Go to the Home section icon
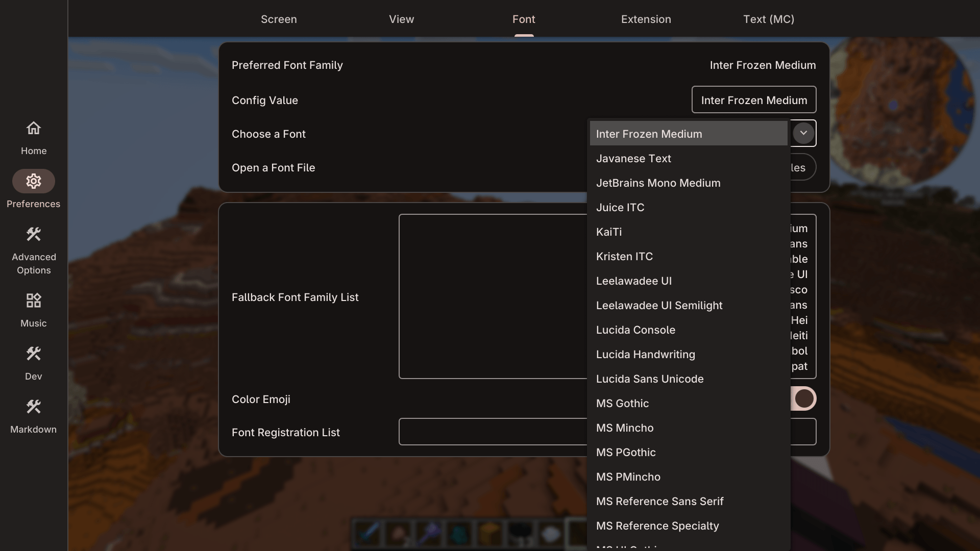980x551 pixels. (34, 129)
